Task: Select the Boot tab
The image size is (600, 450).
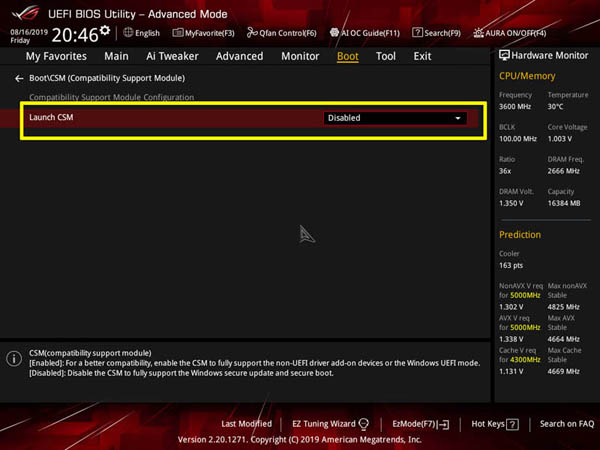Action: (x=347, y=56)
